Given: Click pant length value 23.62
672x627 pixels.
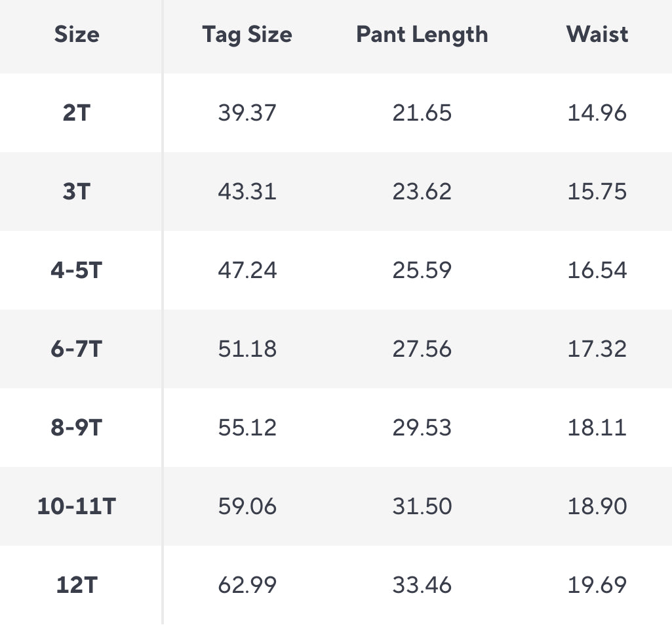Looking at the screenshot, I should 422,192.
